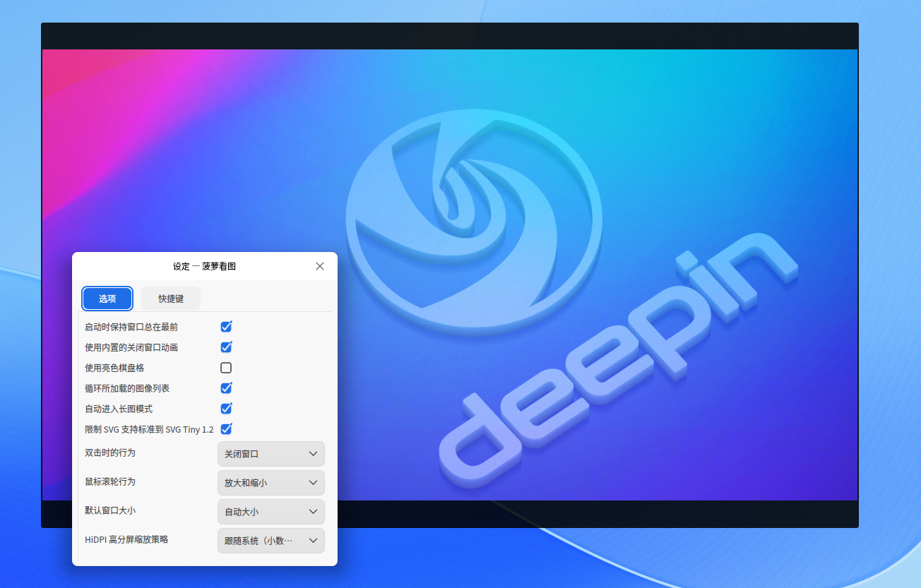921x588 pixels.
Task: Click the 自动进入长图模式 label
Action: (119, 409)
